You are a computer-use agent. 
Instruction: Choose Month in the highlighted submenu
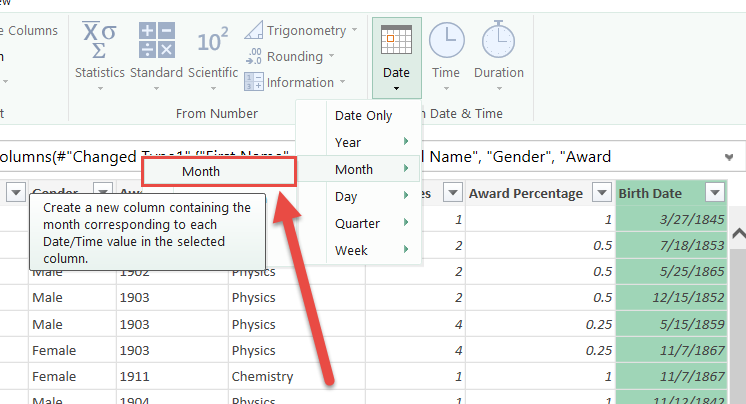click(x=219, y=171)
